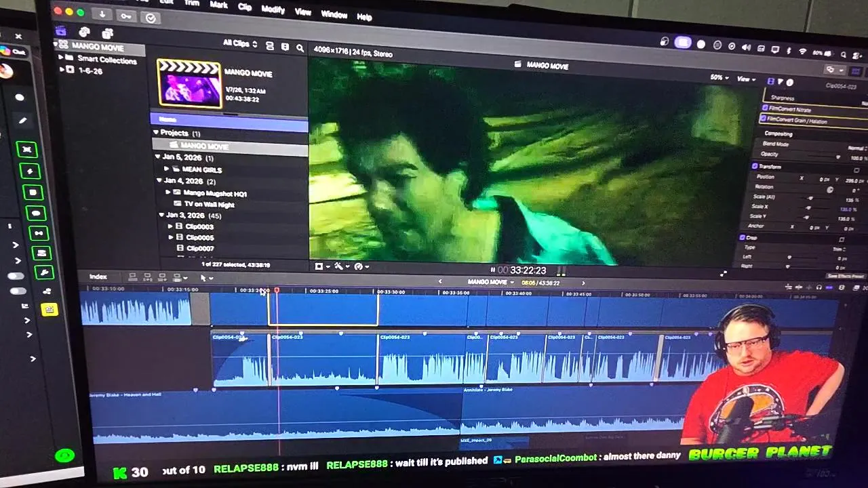
Task: Show the Titles and Generators sidebar icon
Action: [x=107, y=33]
